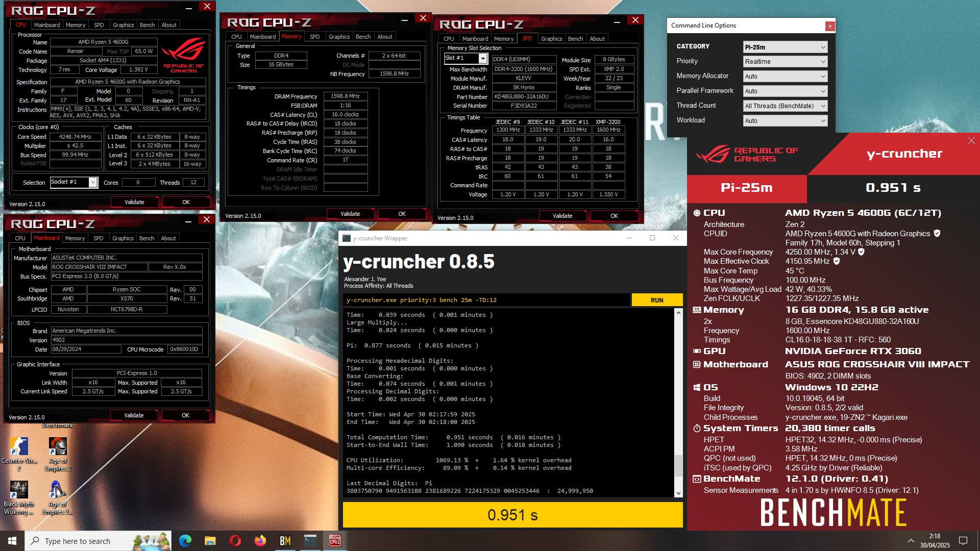
Task: Click the RUN button in y-cruncher Wrapper
Action: click(x=657, y=300)
